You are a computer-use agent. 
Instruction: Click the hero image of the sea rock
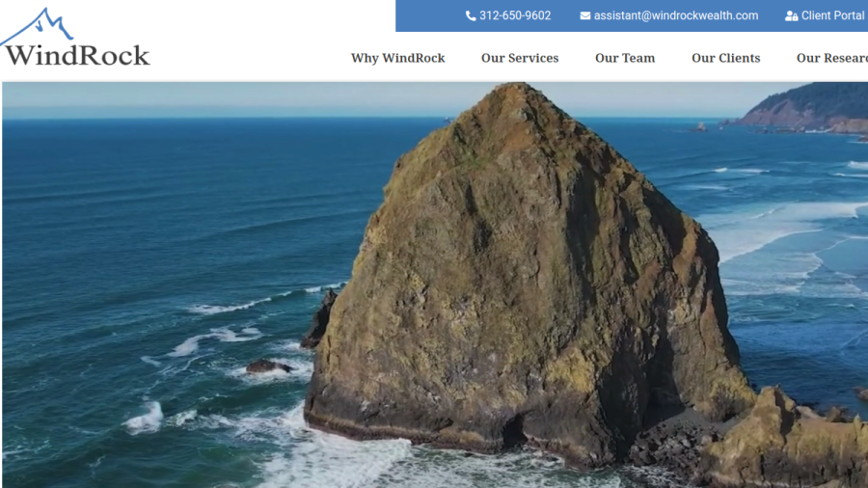[435, 285]
